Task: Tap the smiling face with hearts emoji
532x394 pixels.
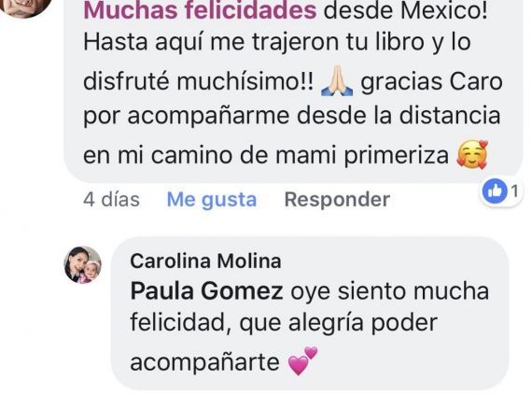Action: 472,155
